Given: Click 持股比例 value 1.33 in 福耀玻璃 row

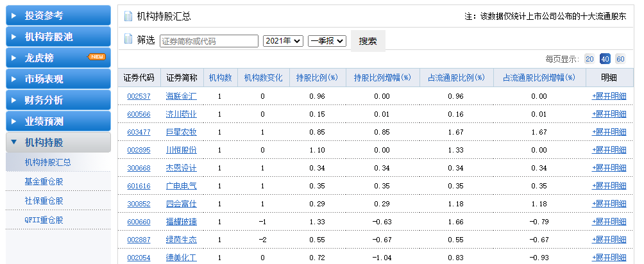Looking at the screenshot, I should 317,222.
